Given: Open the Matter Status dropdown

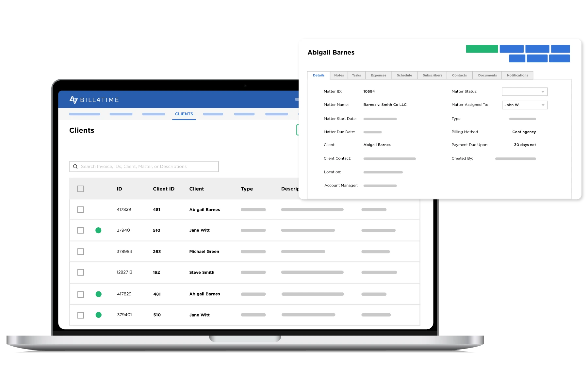Looking at the screenshot, I should pyautogui.click(x=524, y=92).
